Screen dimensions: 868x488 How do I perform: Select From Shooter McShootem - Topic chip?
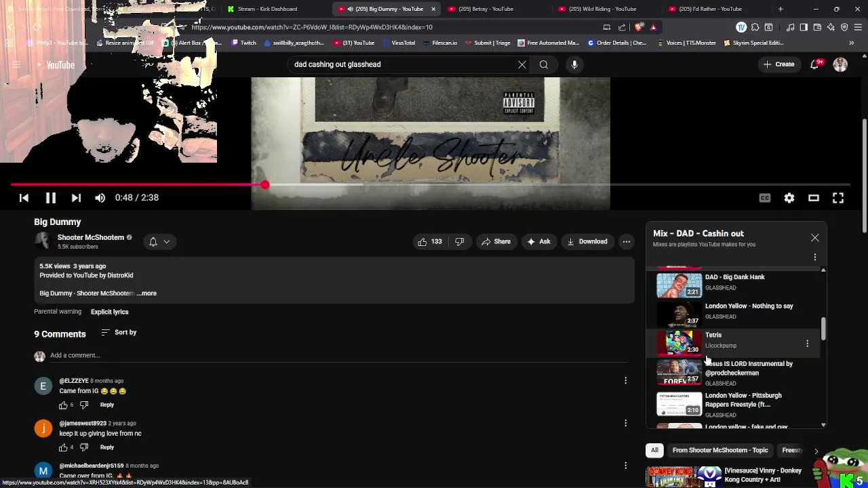point(720,450)
